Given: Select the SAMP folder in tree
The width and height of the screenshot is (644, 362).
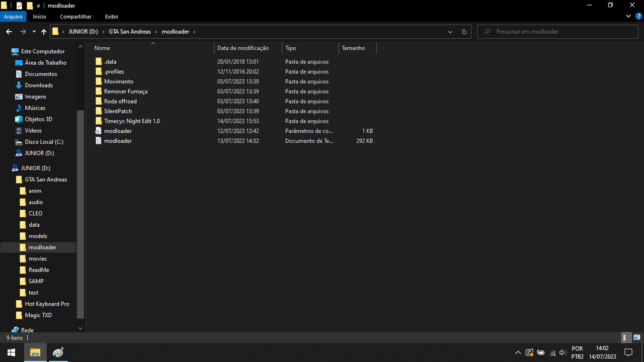Looking at the screenshot, I should point(36,281).
